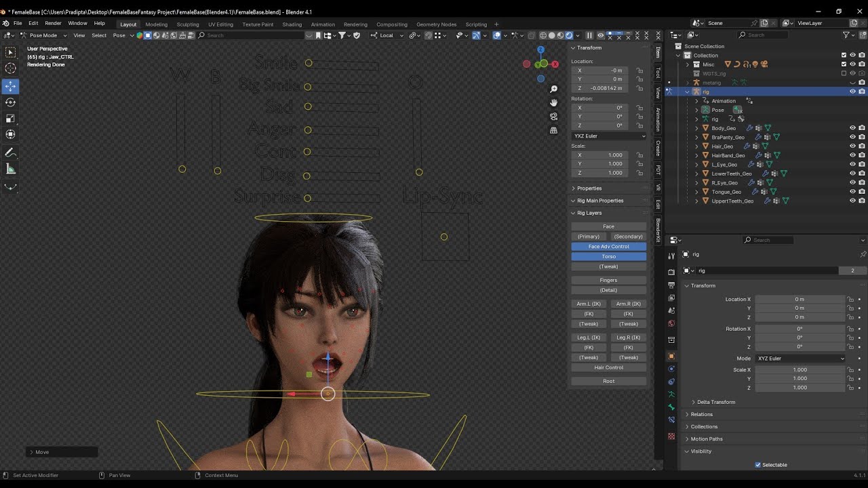The height and width of the screenshot is (488, 868).
Task: Uncheck the Misc collection checkbox
Action: point(844,64)
